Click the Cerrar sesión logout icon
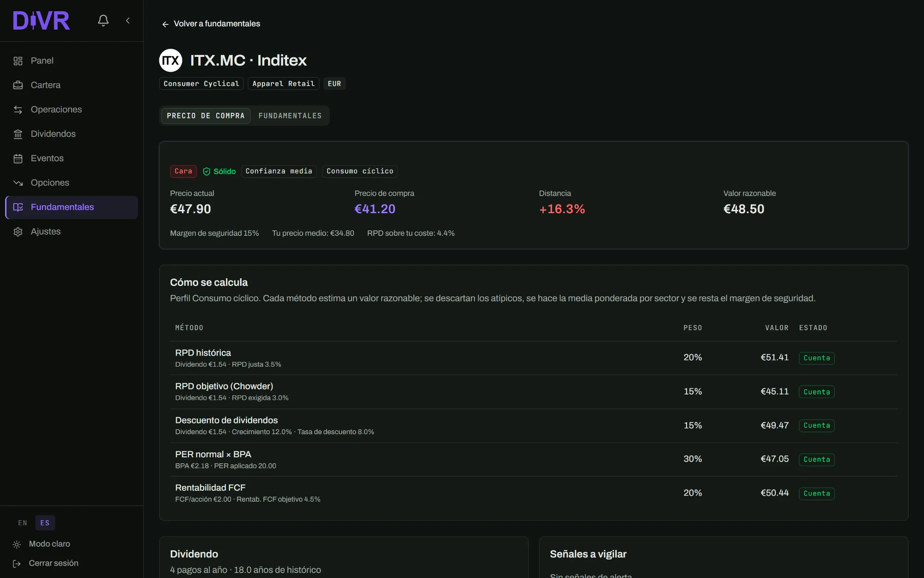Image resolution: width=924 pixels, height=578 pixels. [17, 564]
